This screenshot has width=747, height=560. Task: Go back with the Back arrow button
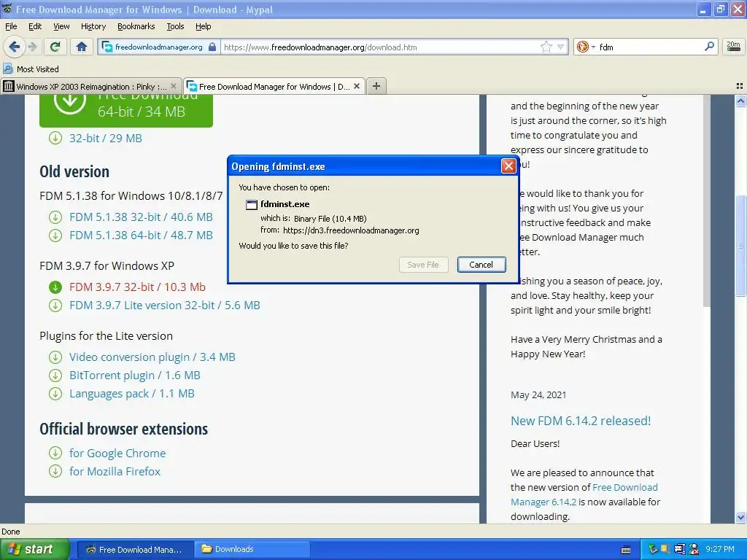(x=14, y=47)
